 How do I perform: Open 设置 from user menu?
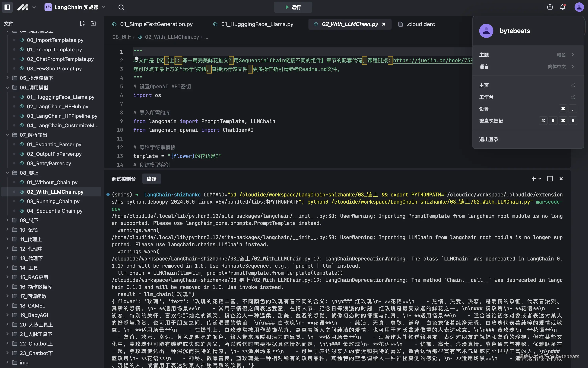(x=528, y=109)
